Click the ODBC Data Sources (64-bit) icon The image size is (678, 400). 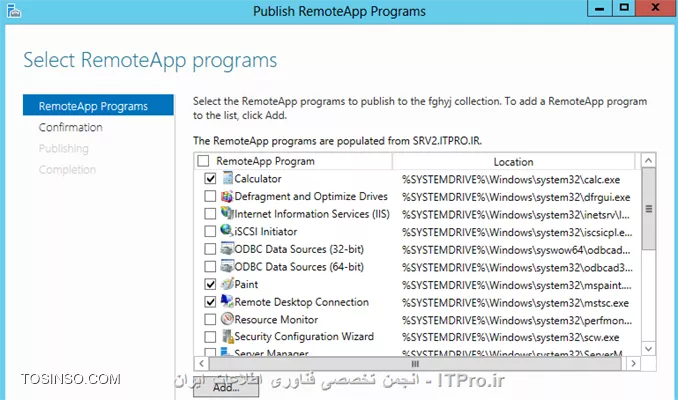[x=227, y=266]
